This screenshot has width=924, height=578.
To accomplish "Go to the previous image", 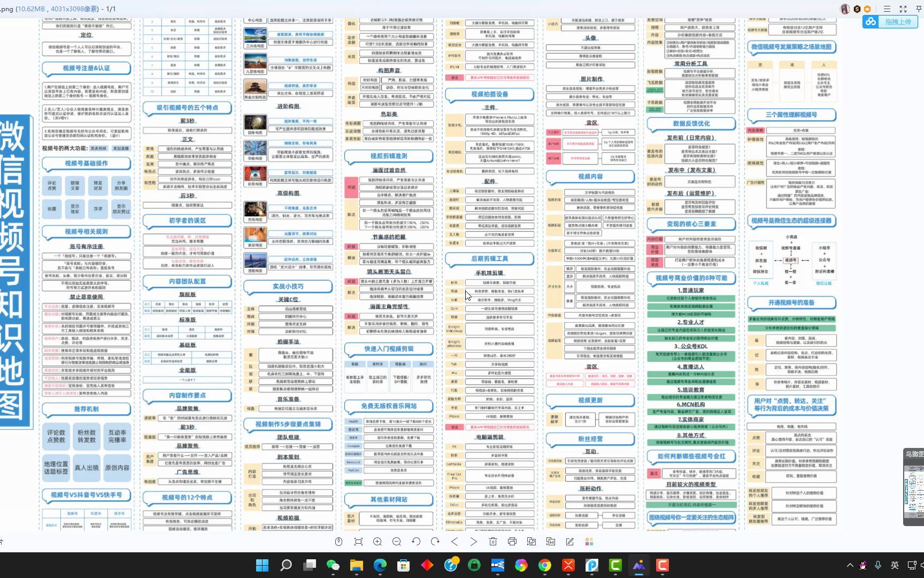I will point(455,542).
